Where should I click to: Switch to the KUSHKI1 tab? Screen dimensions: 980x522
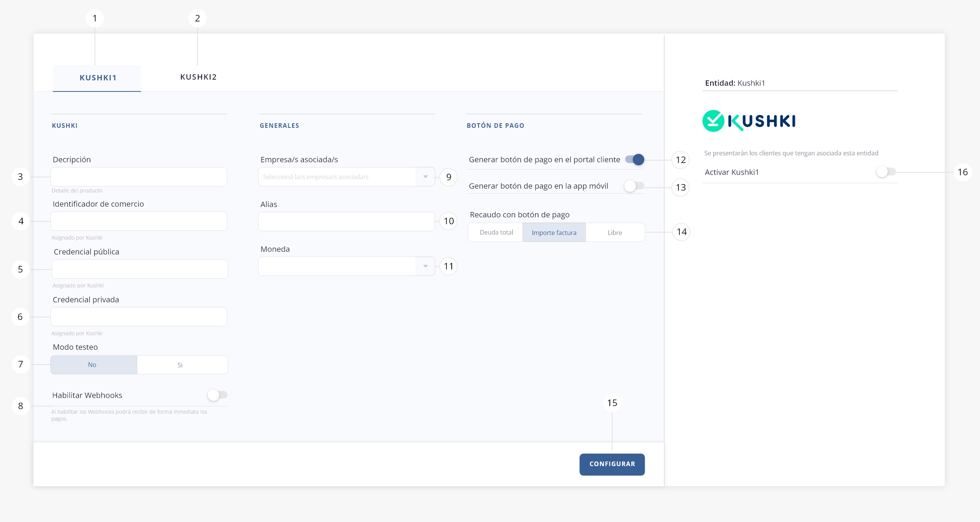[97, 78]
